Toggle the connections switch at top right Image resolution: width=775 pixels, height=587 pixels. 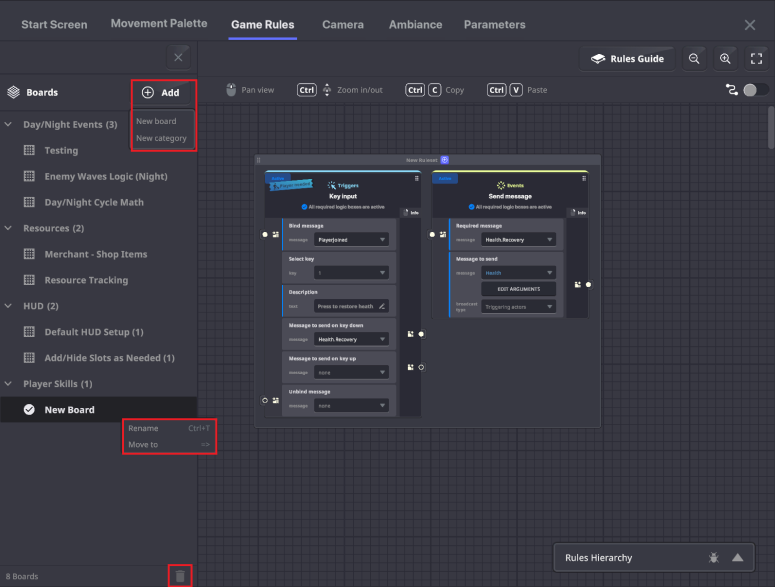coord(755,90)
